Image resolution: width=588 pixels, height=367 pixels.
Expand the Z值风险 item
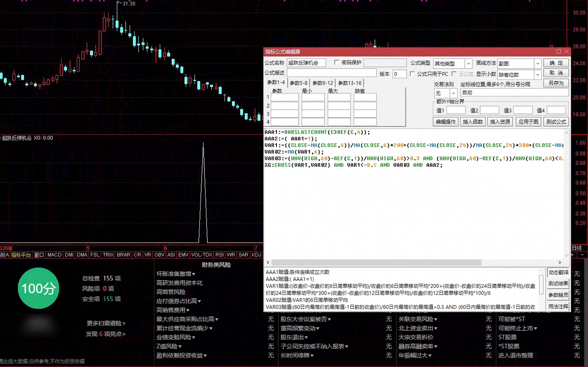(169, 347)
